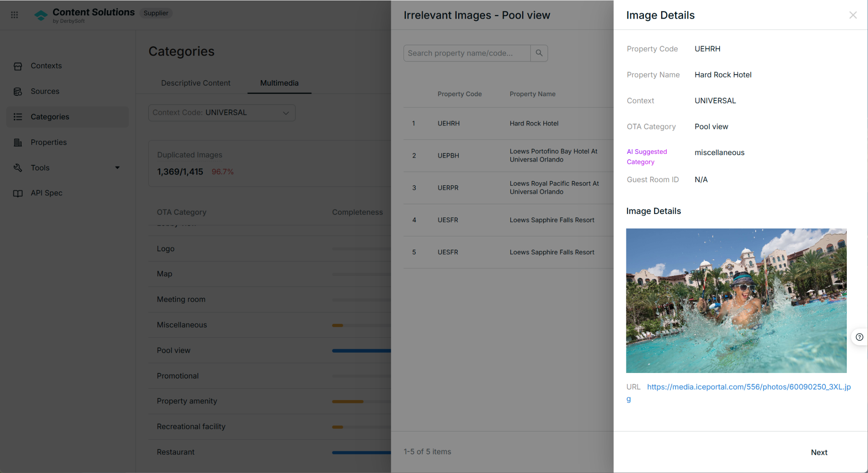Click the Pool view completeness bar
Screen dimensions: 868x473
coord(361,351)
